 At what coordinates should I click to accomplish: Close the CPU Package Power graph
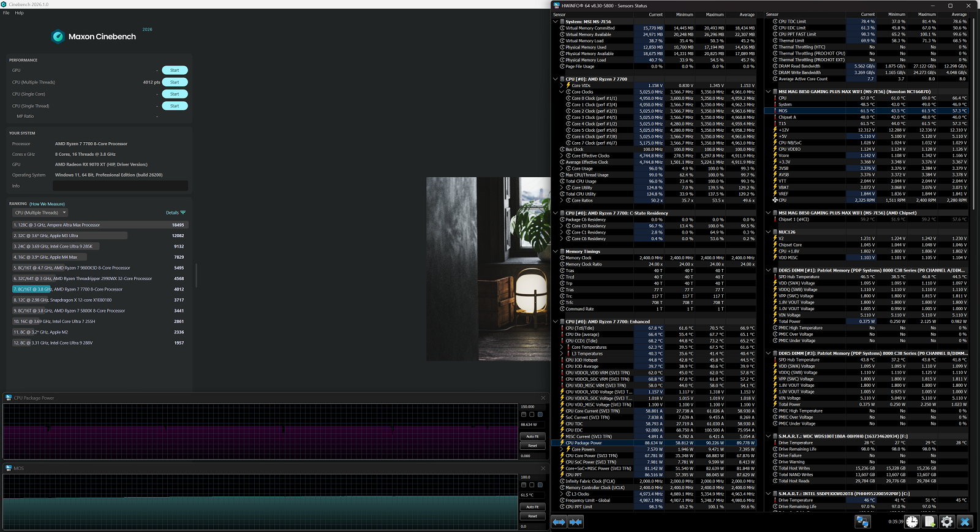point(543,398)
